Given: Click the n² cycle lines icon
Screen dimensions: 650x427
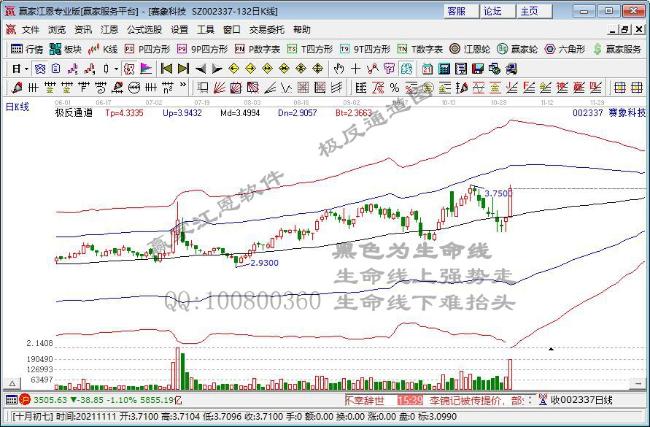Looking at the screenshot, I should pyautogui.click(x=167, y=87).
